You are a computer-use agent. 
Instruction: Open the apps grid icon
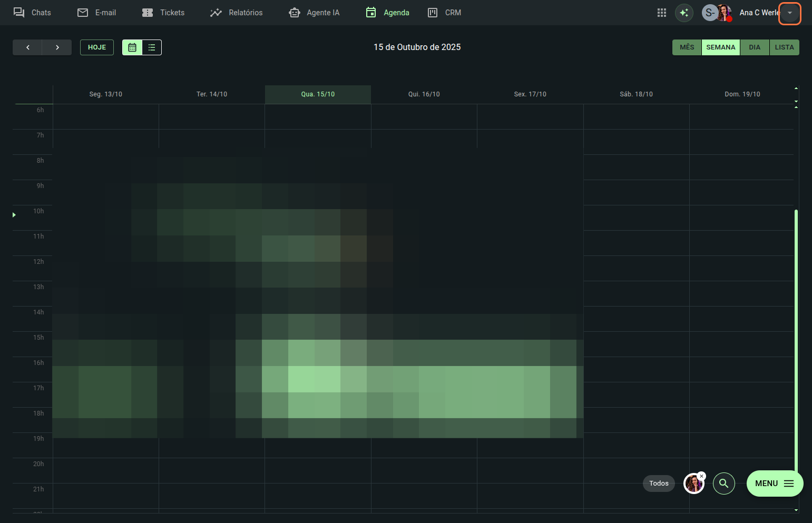coord(662,13)
